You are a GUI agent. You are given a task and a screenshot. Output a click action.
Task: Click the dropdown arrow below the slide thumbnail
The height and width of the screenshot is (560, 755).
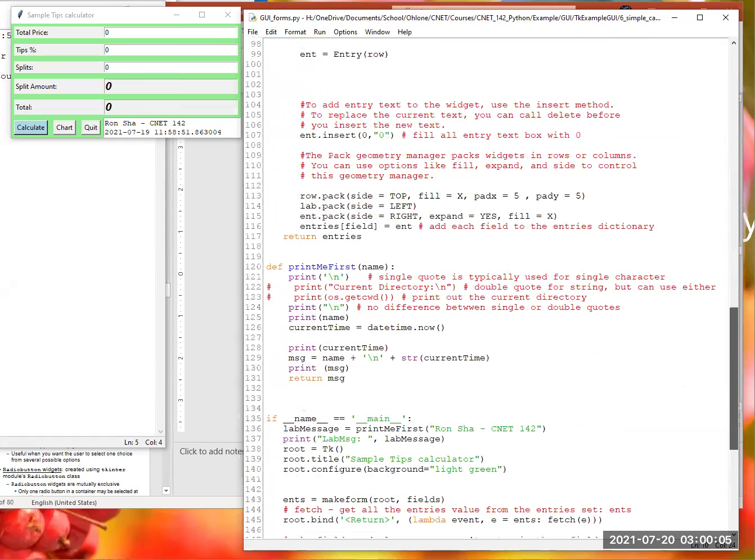166,491
